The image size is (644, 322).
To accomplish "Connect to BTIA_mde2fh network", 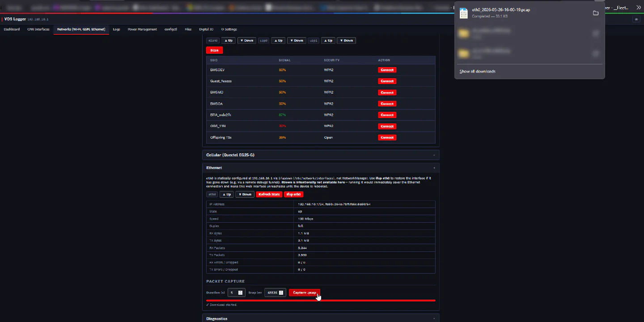I will (x=387, y=115).
